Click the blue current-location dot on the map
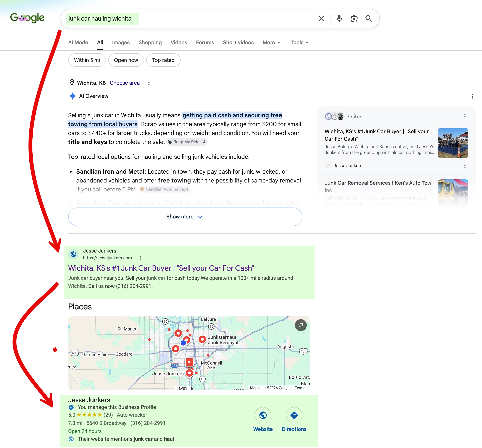This screenshot has width=482, height=448. click(x=183, y=343)
